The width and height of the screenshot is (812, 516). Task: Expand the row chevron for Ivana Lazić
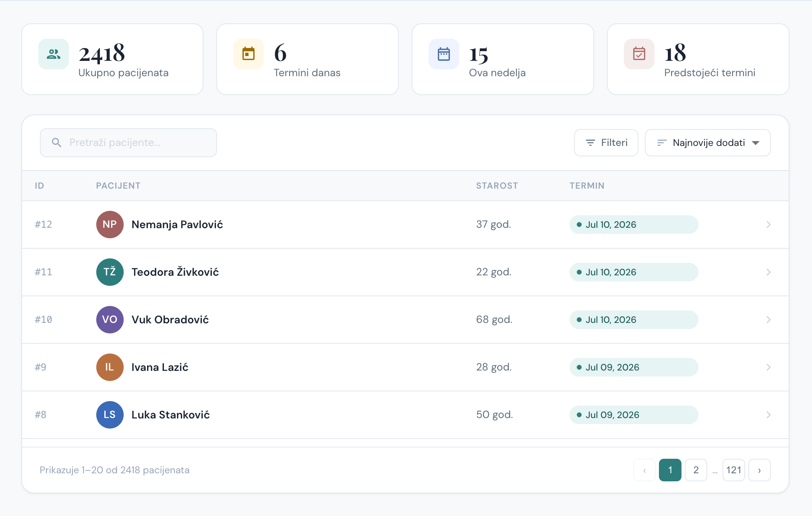click(x=768, y=367)
